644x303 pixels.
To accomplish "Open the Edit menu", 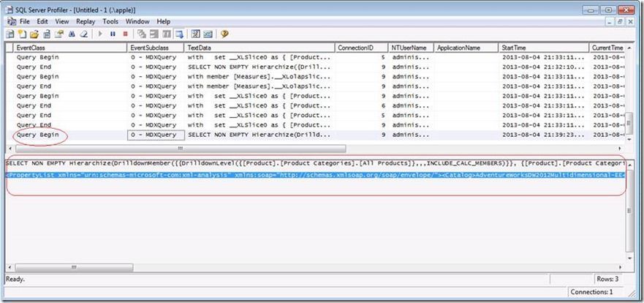I will coord(42,21).
